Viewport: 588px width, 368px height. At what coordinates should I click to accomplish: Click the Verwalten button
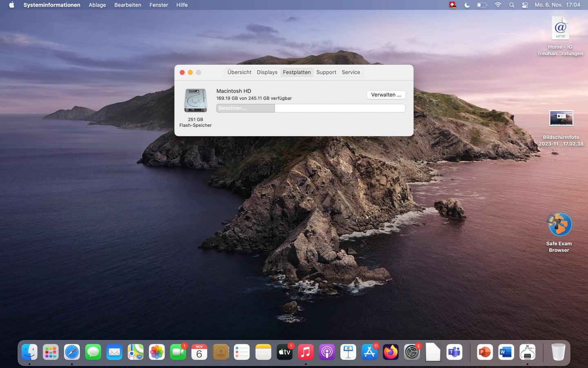(385, 94)
